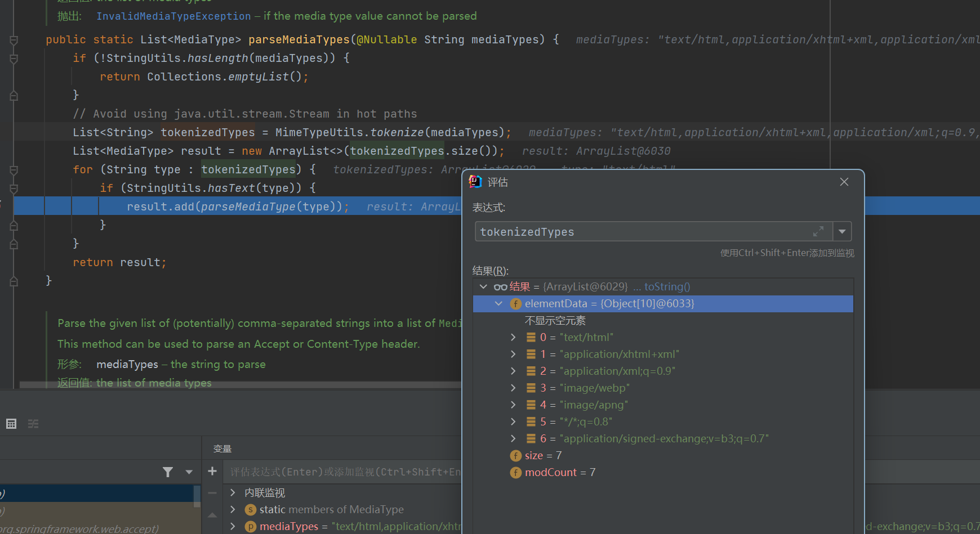Click the toString() link in result
980x534 pixels.
pyautogui.click(x=667, y=286)
